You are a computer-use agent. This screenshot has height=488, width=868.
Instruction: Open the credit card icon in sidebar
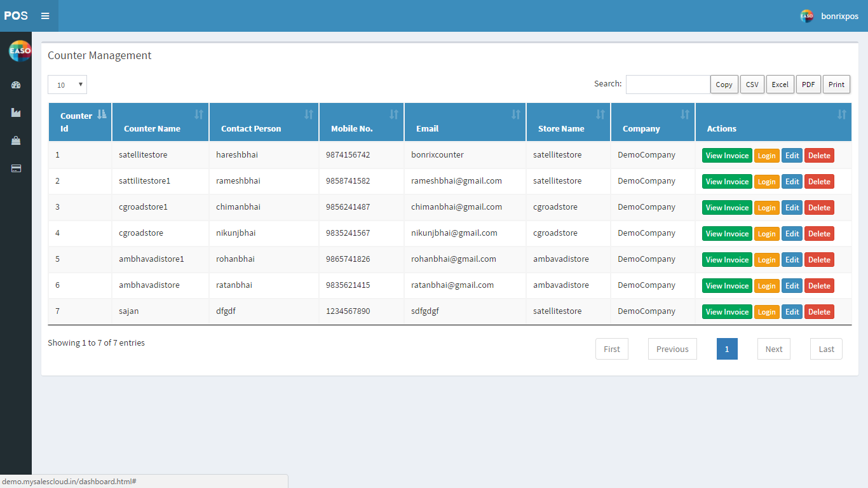[x=16, y=168]
